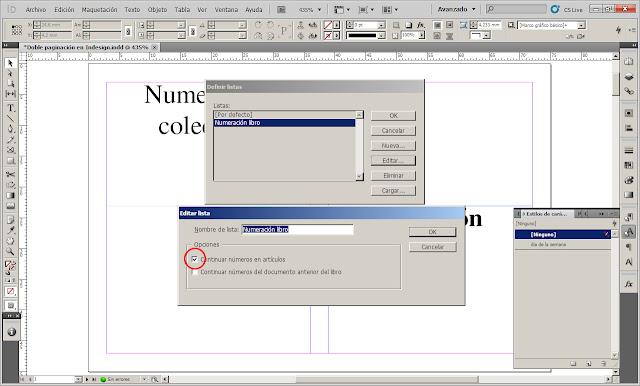Viewport: 640px width, 386px height.
Task: Open the Ventana menu
Action: click(x=226, y=9)
